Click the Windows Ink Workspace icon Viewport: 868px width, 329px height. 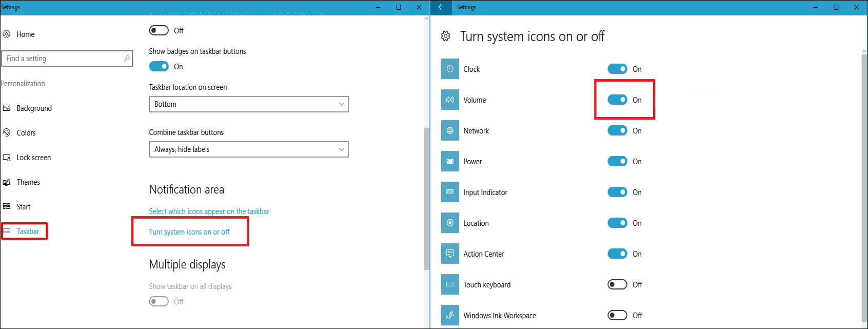[450, 315]
